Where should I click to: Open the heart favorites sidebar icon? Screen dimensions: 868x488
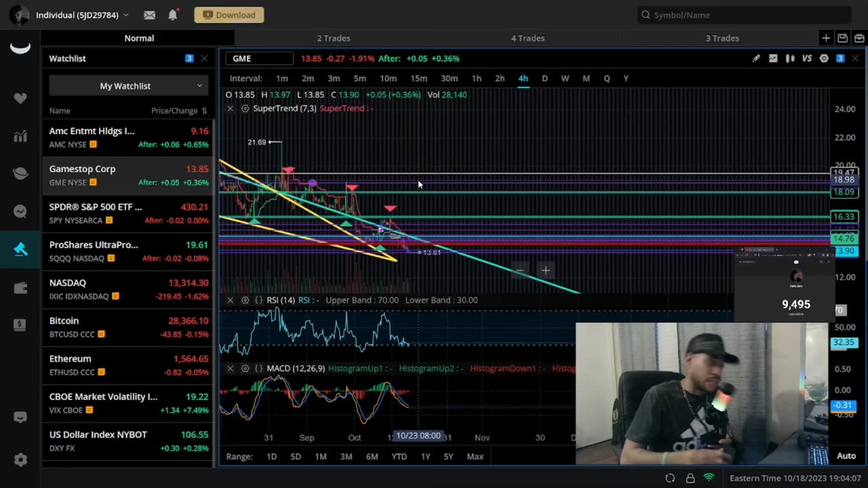(x=20, y=98)
